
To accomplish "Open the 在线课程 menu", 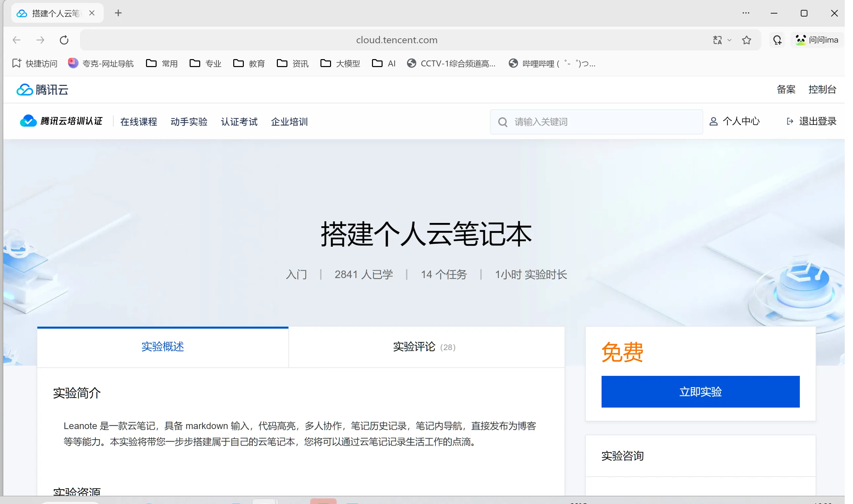I will (x=139, y=122).
